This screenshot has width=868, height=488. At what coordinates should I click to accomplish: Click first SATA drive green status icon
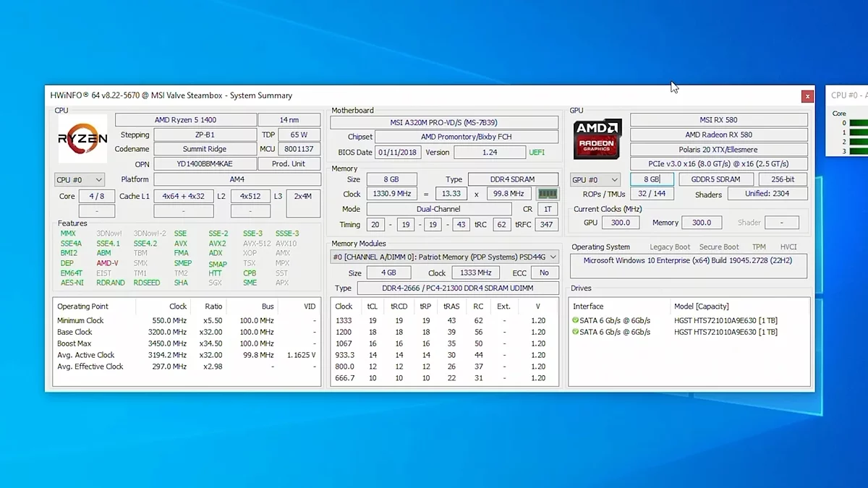click(x=576, y=320)
